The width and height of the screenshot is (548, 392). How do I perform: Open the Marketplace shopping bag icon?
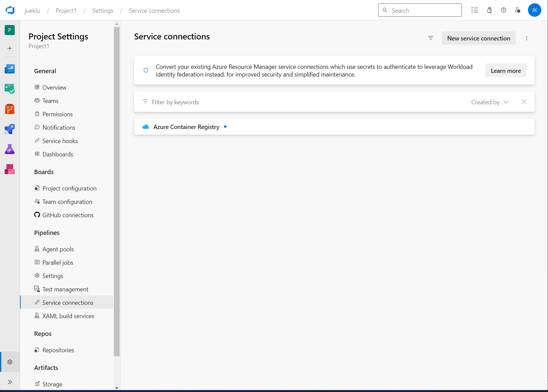point(490,10)
